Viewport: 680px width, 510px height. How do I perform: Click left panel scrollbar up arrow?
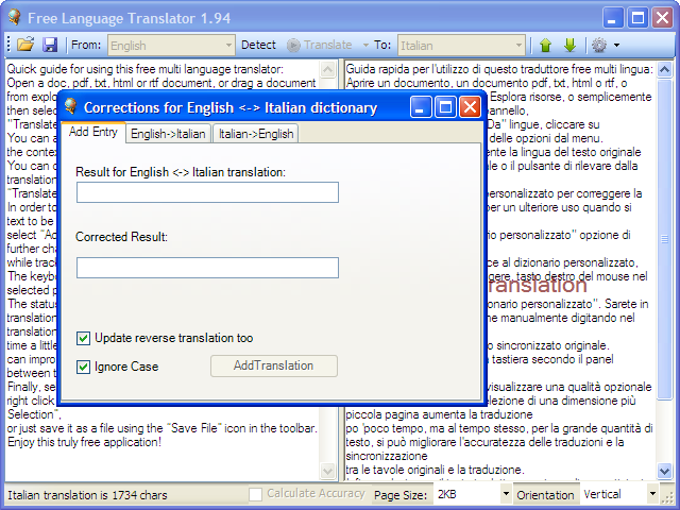[x=328, y=69]
